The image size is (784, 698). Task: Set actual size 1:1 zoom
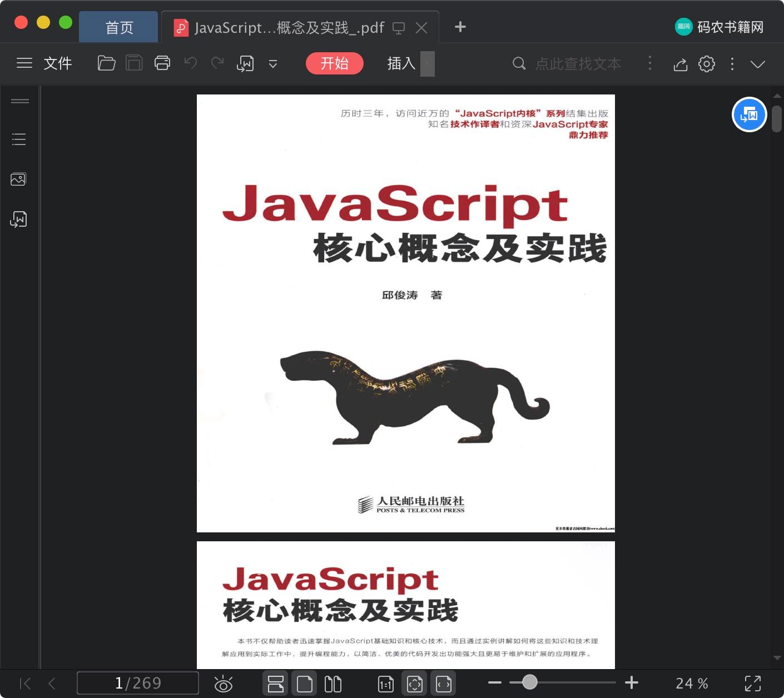point(386,684)
